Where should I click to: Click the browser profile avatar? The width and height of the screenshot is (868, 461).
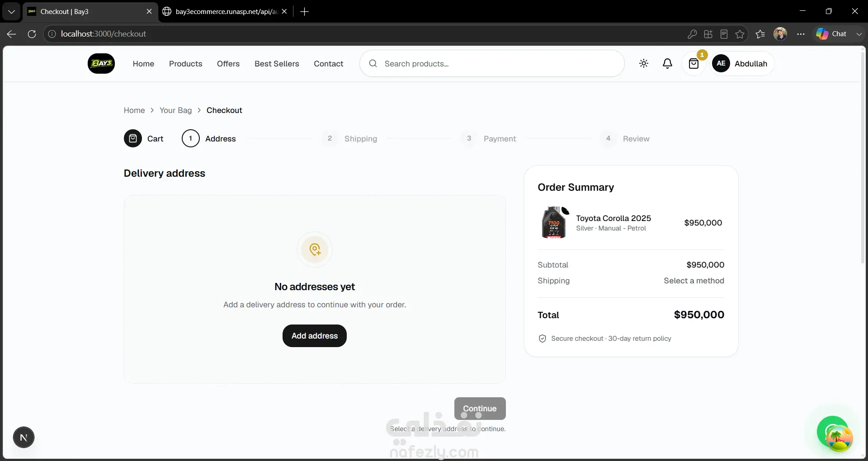[780, 34]
